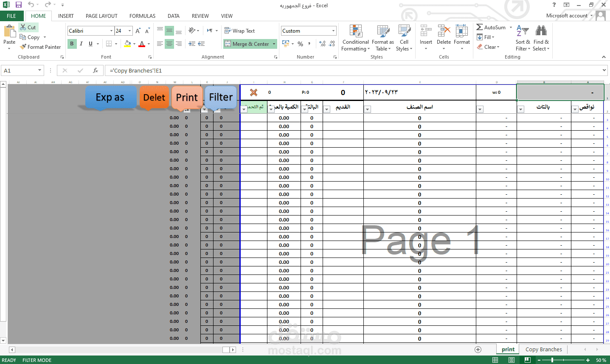Viewport: 610px width, 364px height.
Task: Open Sort & Filter menu
Action: (x=523, y=38)
